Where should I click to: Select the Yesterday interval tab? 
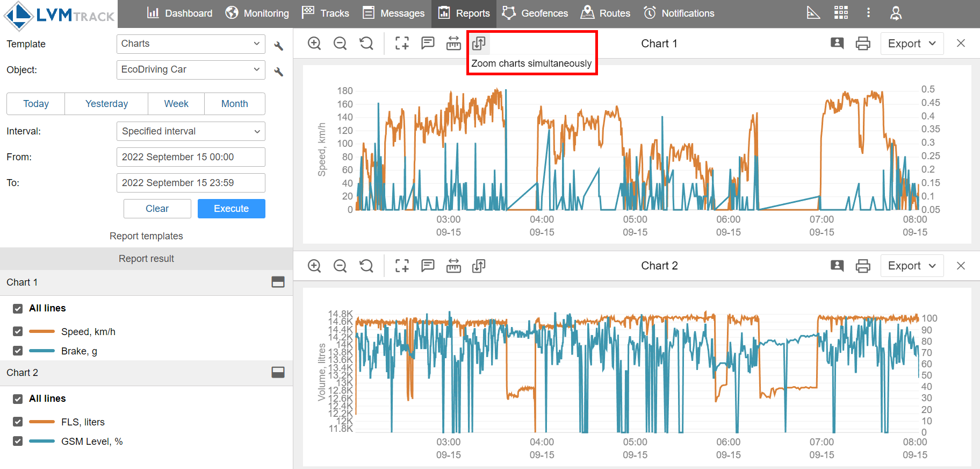[106, 104]
